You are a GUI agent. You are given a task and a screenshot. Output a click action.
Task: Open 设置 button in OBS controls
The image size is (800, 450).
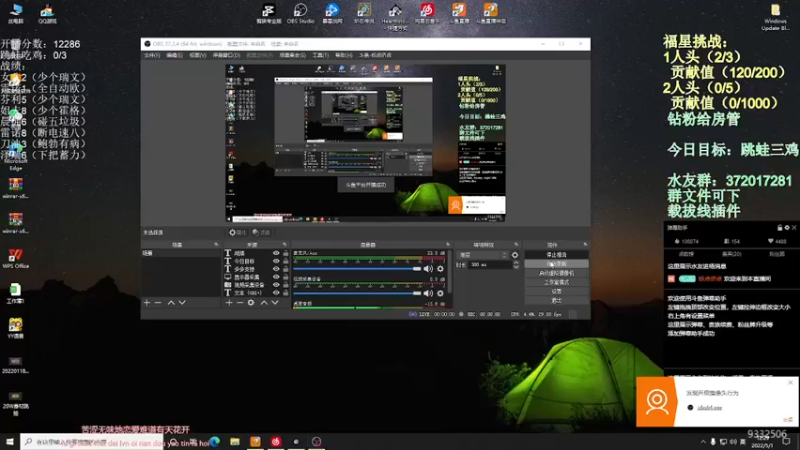click(556, 291)
